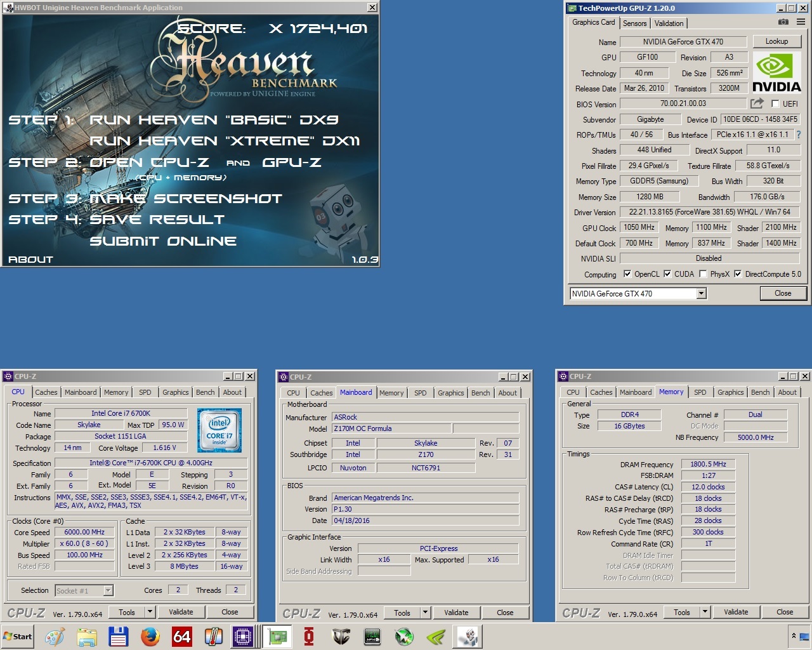Viewport: 812px width, 650px height.
Task: Click Make Screenshot in Heaven app
Action: [x=185, y=199]
